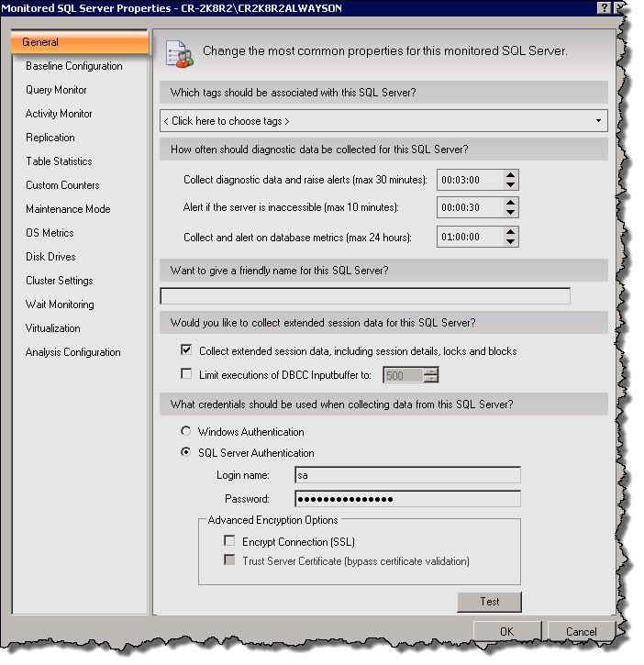644x665 pixels.
Task: Open Table Statistics settings
Action: 59,161
